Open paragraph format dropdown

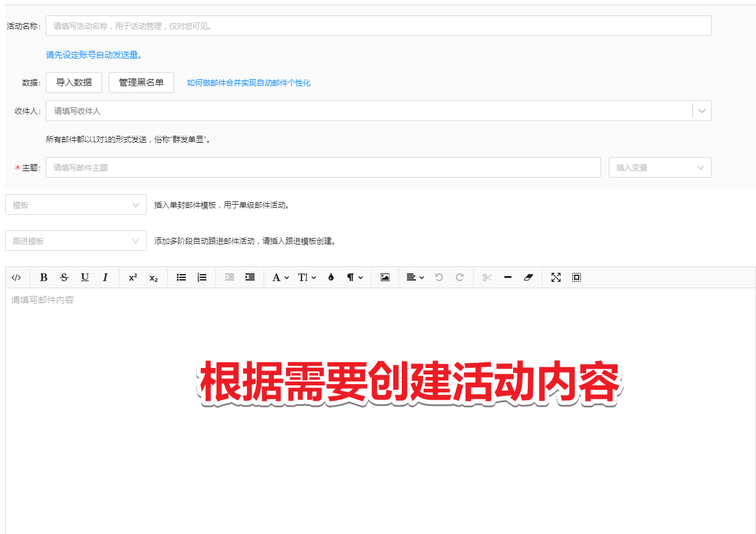(354, 277)
